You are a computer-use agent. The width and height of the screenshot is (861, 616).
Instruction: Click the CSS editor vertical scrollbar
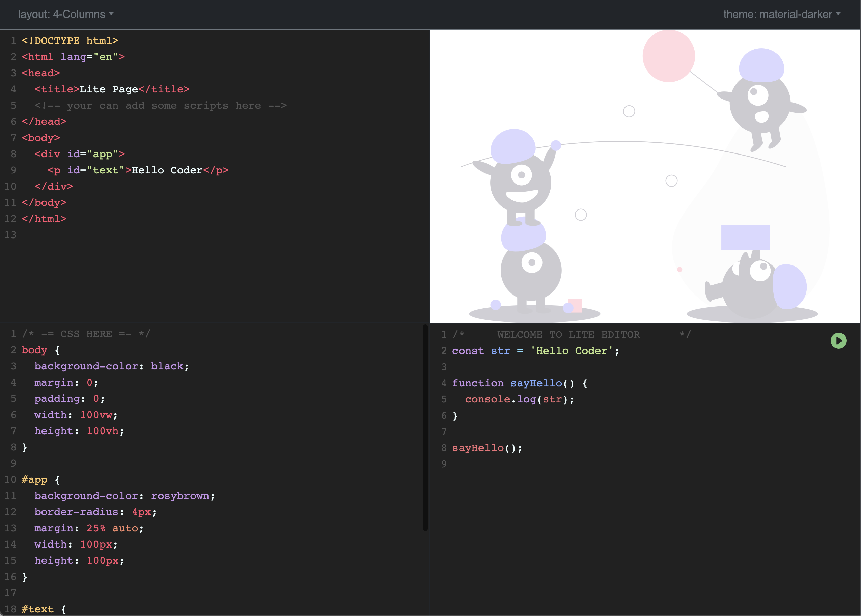click(x=425, y=427)
